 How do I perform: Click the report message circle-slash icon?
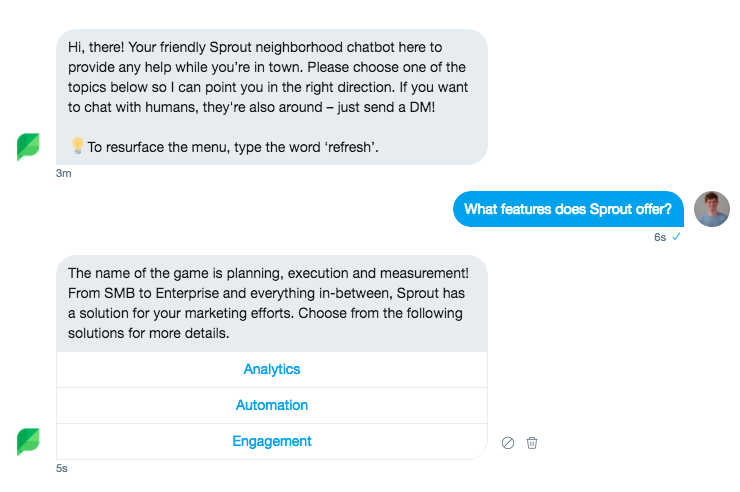(508, 443)
